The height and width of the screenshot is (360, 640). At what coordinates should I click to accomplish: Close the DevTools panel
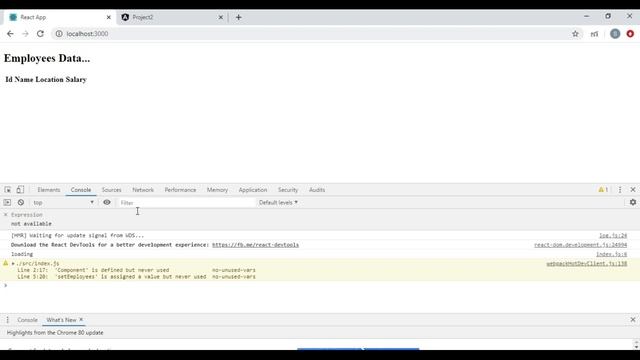633,190
